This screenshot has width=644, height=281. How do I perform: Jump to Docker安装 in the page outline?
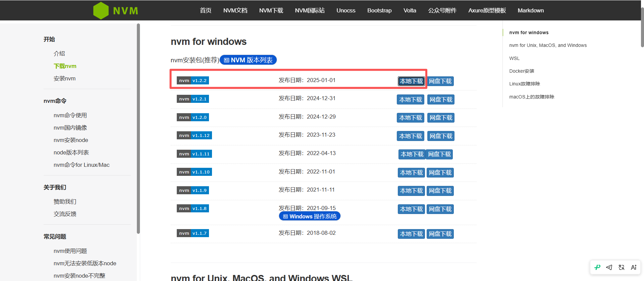pos(522,71)
